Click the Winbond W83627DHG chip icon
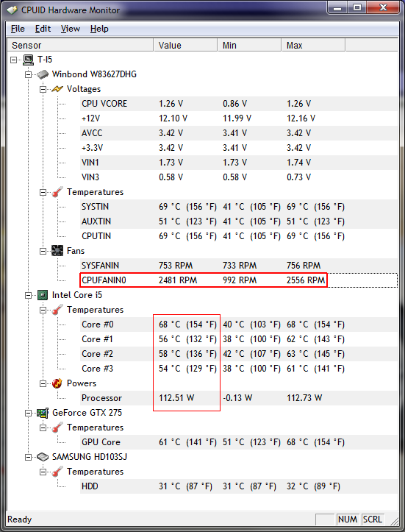This screenshot has width=405, height=532. coord(43,74)
